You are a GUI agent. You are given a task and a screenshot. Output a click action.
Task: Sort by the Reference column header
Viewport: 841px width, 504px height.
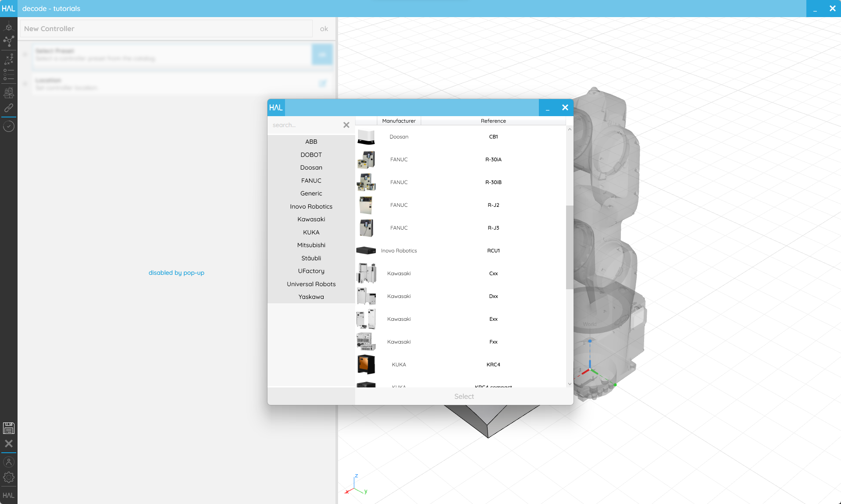[493, 121]
